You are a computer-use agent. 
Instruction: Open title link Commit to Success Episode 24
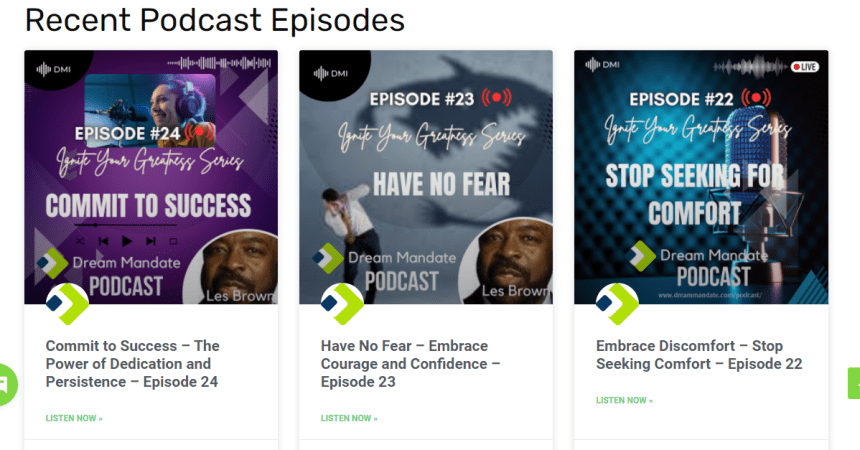pyautogui.click(x=133, y=364)
